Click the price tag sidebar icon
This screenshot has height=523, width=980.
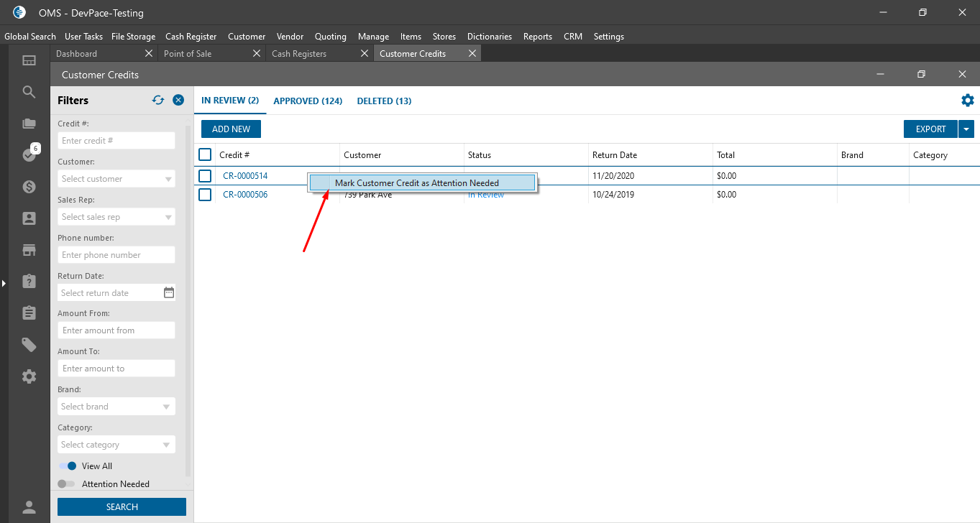pos(29,345)
